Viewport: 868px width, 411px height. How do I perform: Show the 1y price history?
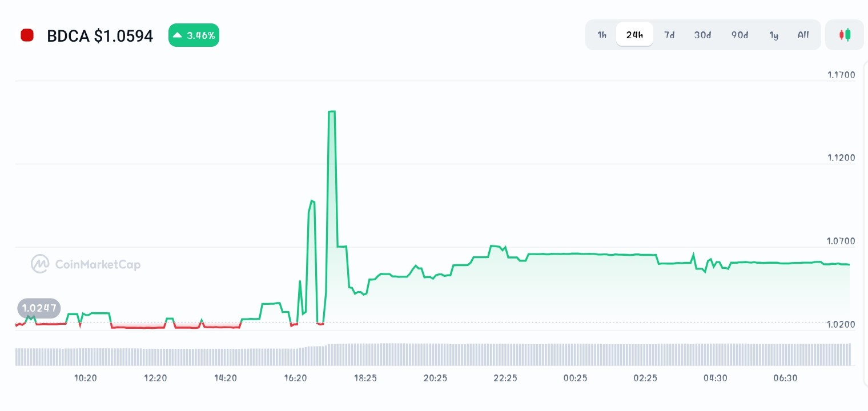pos(774,35)
